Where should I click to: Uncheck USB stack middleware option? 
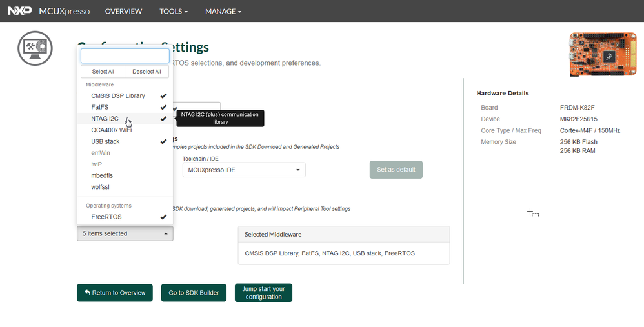click(x=125, y=141)
